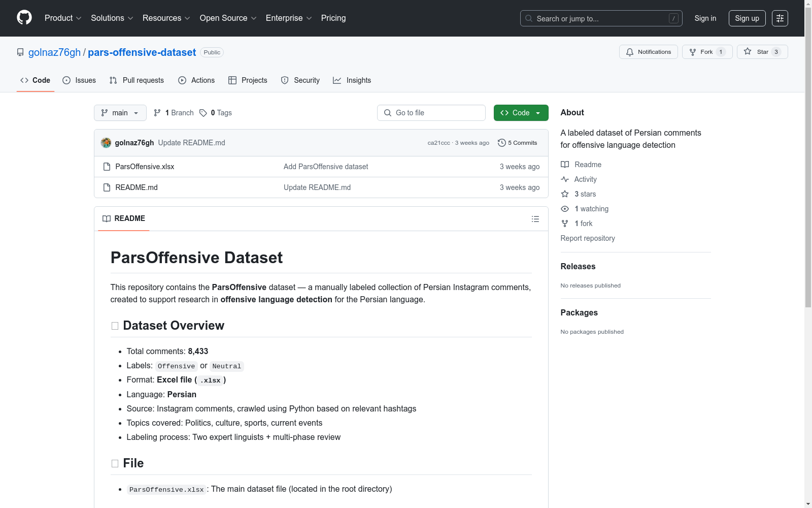This screenshot has height=508, width=812.
Task: Open commit hash ca21ccc
Action: (x=439, y=143)
